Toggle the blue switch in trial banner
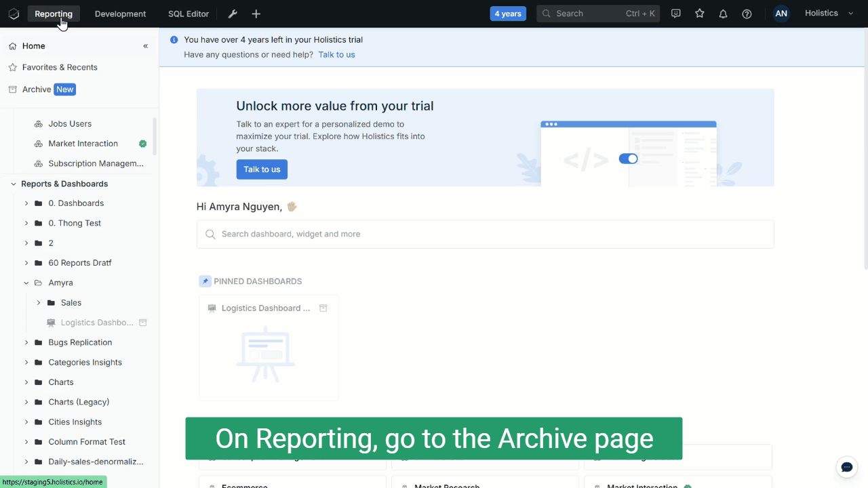868x488 pixels. click(628, 159)
